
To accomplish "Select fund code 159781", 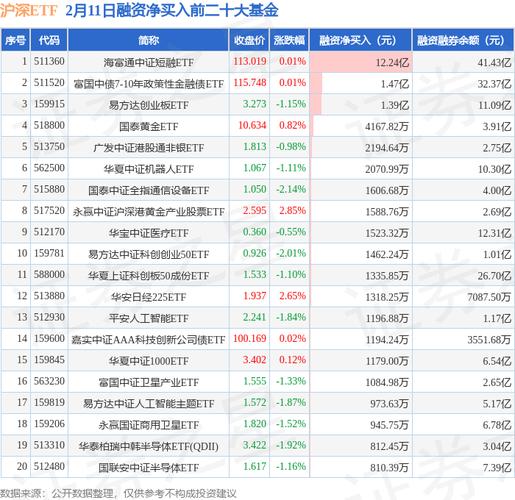I will tap(49, 254).
